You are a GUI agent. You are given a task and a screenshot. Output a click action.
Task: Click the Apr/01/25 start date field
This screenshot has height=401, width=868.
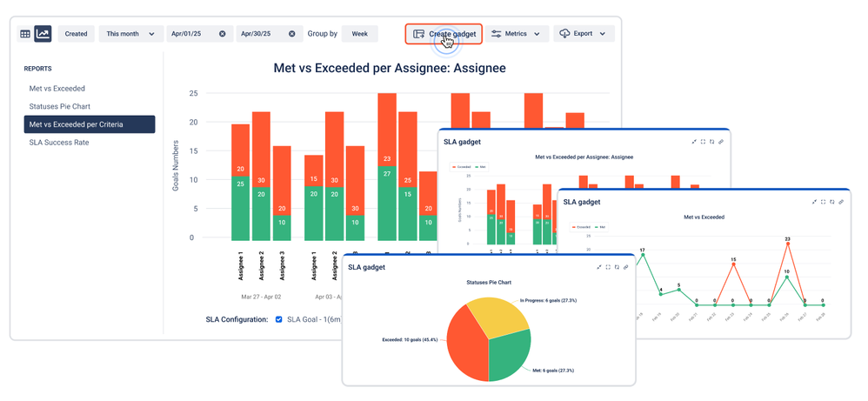200,34
